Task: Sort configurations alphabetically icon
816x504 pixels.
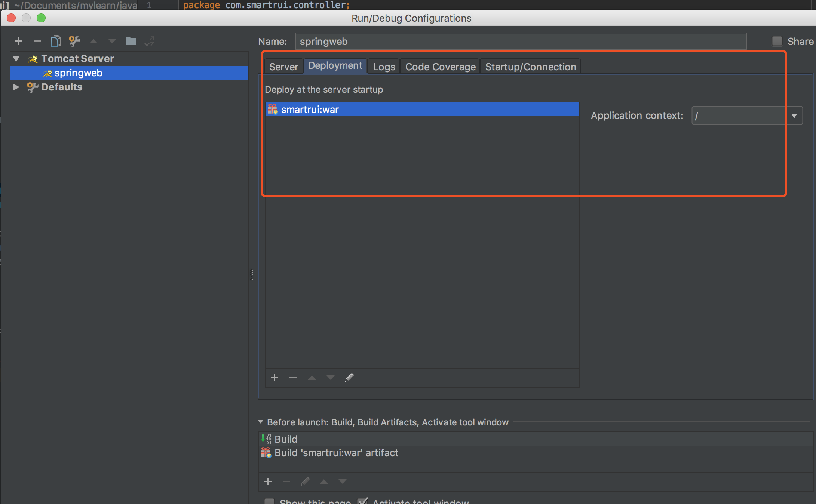Action: [x=149, y=41]
